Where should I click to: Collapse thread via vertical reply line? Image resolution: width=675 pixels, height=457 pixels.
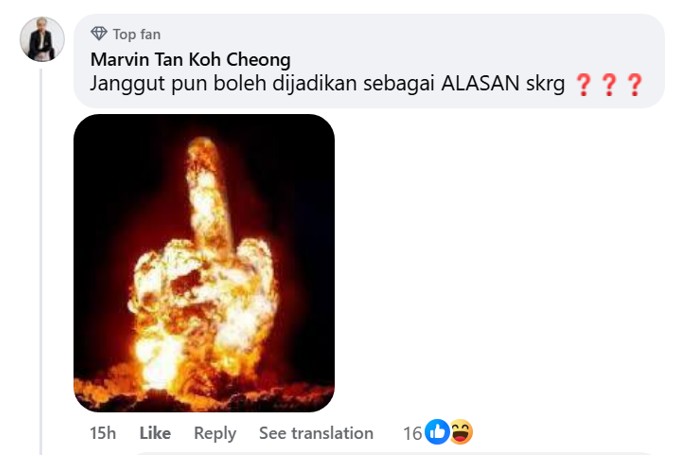click(41, 260)
